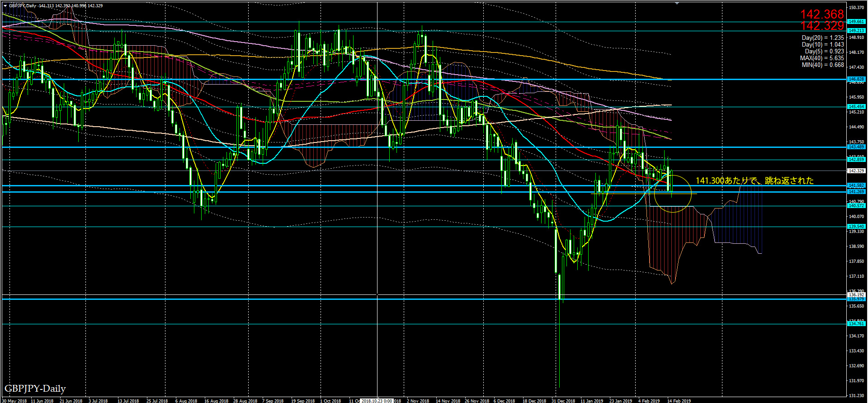
Task: Click the 3 Jul 2018 date label
Action: [98, 401]
